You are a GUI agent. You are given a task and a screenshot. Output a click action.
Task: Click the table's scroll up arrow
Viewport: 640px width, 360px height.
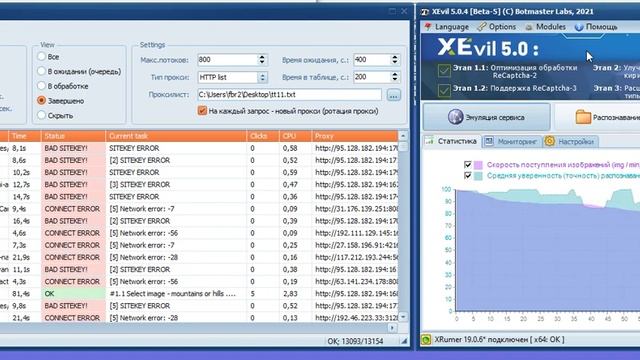(x=403, y=136)
